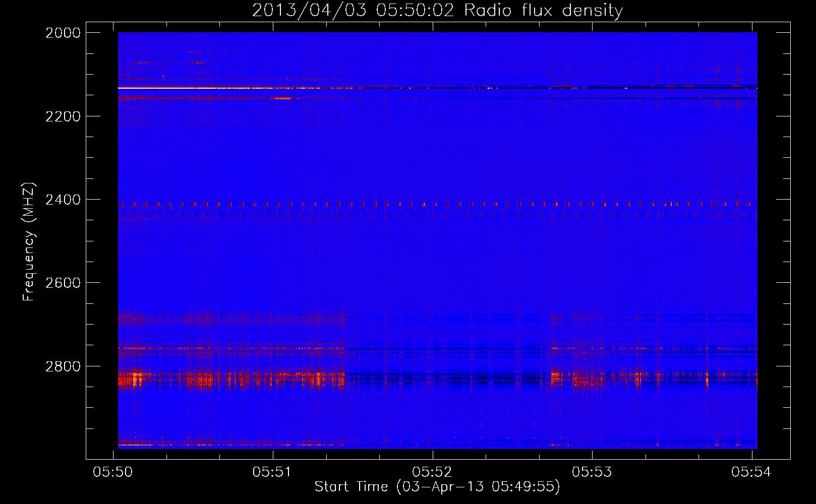816x504 pixels.
Task: Click the plot title "2013/04/03 05:50:02 Radio flux density"
Action: 437,11
